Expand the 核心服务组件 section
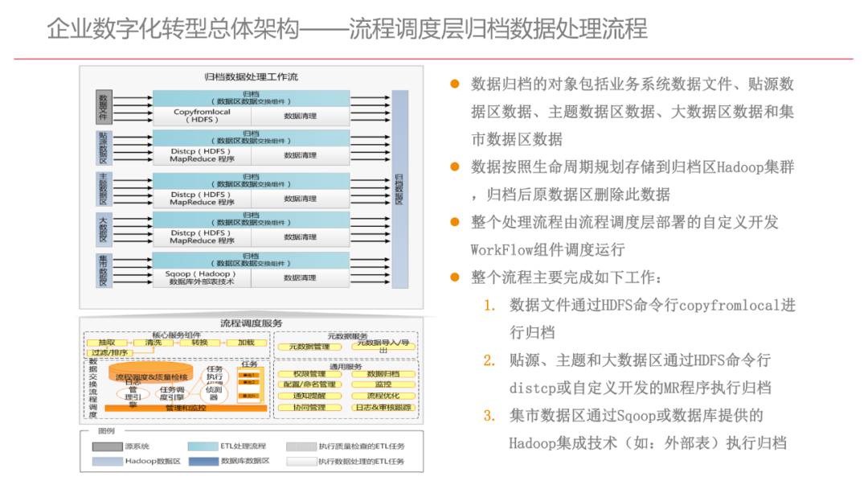The height and width of the screenshot is (489, 868). [x=176, y=334]
